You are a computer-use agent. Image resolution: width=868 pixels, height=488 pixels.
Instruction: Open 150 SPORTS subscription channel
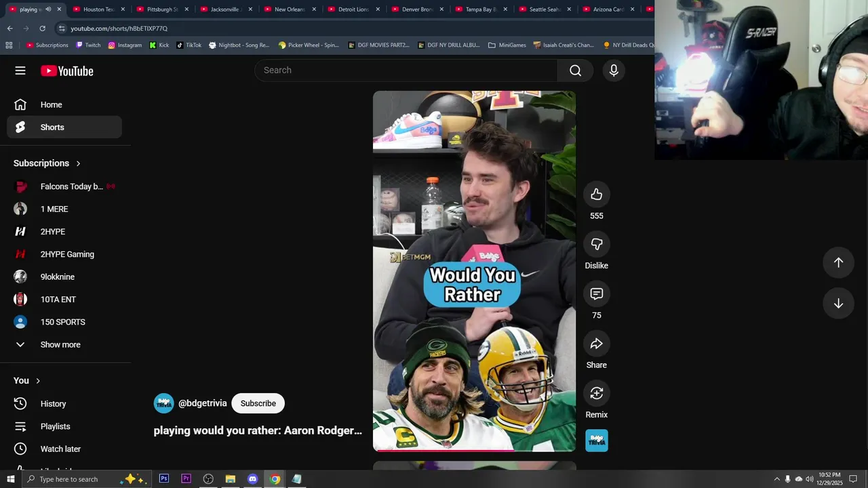pos(64,322)
